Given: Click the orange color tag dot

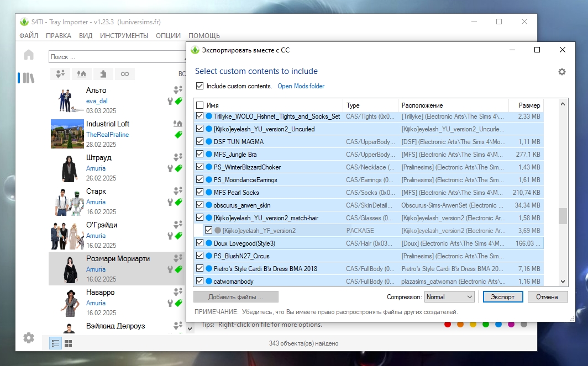Looking at the screenshot, I should click(460, 324).
